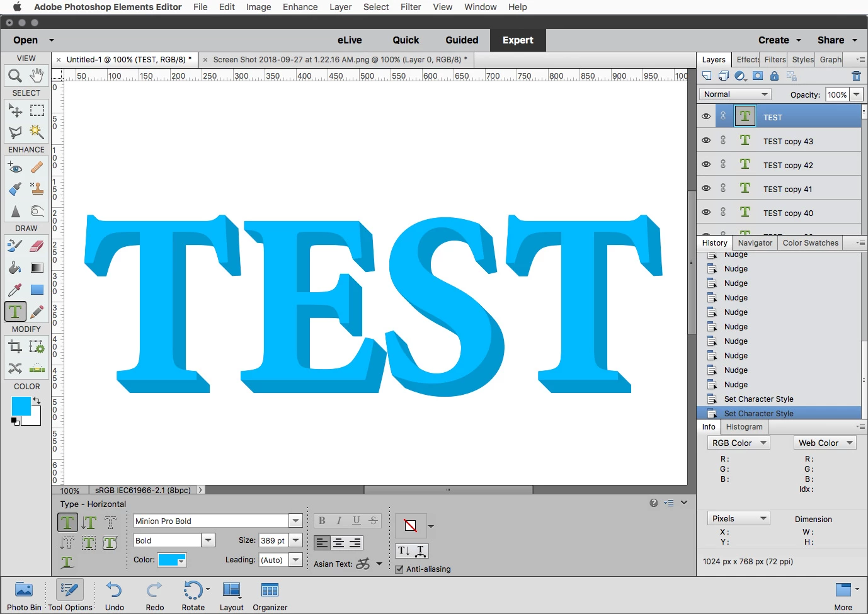Click the Size 389 pt input field
868x614 pixels.
click(273, 540)
